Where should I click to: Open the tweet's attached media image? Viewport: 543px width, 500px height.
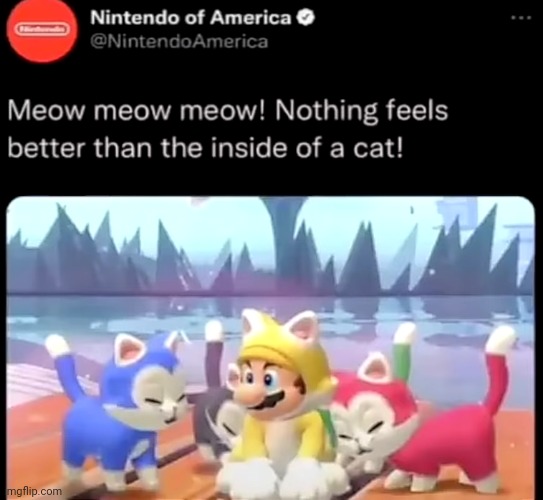coord(271,348)
